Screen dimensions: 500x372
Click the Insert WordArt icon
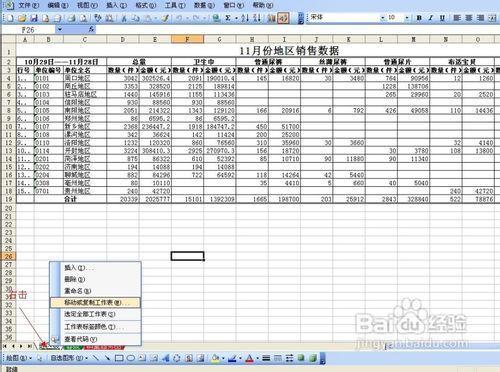(166, 358)
